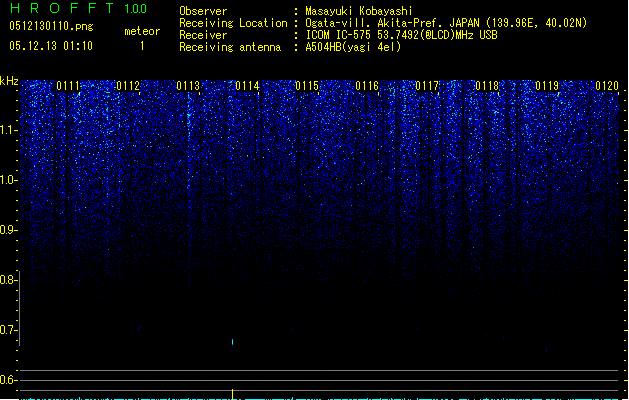Click the yellow meteor tick on bottom strip
Viewport: 629px width, 400px height.
pos(232,394)
